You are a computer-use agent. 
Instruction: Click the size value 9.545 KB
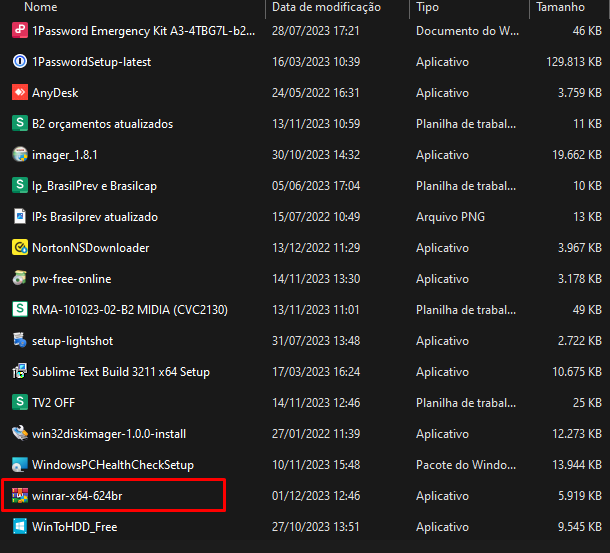pyautogui.click(x=580, y=527)
